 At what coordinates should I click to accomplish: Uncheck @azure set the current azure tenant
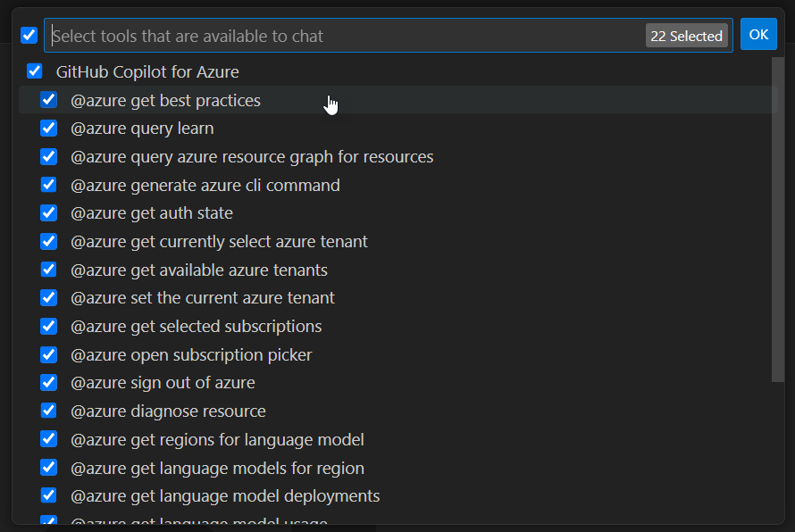(x=49, y=298)
